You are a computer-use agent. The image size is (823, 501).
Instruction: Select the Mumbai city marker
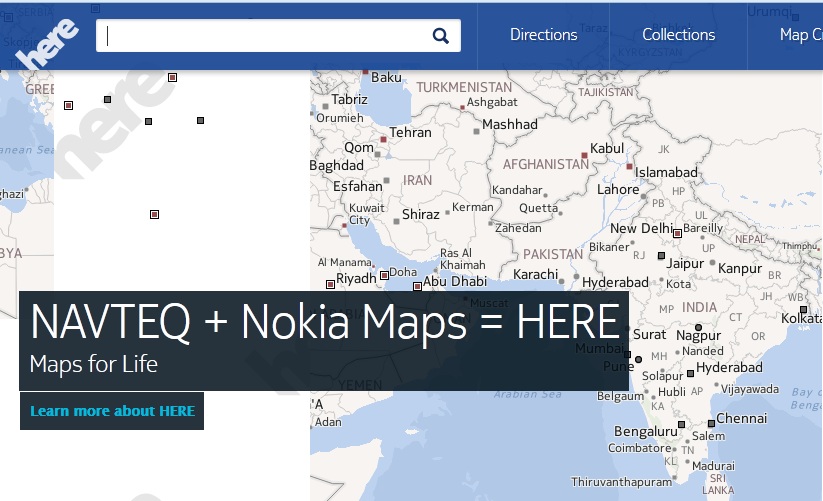[x=628, y=354]
